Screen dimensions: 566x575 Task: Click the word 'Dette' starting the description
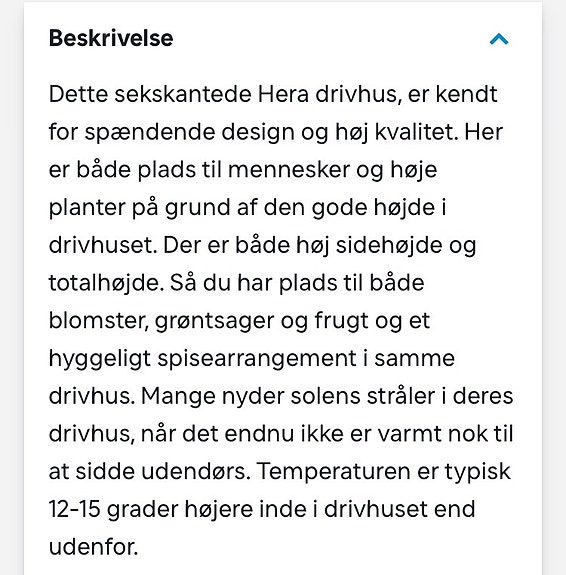point(78,94)
